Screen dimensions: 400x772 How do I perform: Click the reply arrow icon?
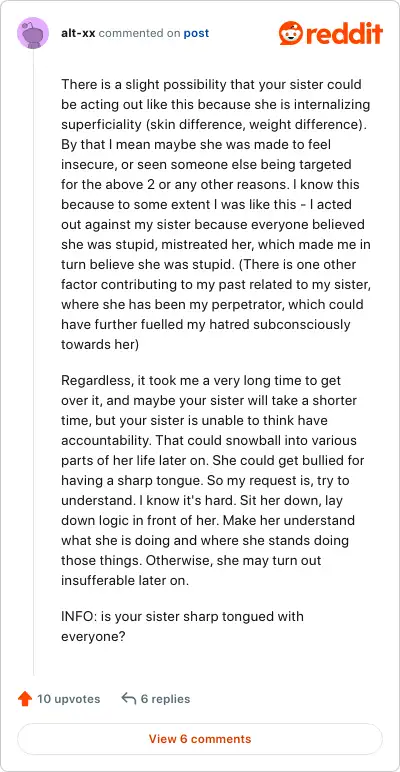click(128, 699)
